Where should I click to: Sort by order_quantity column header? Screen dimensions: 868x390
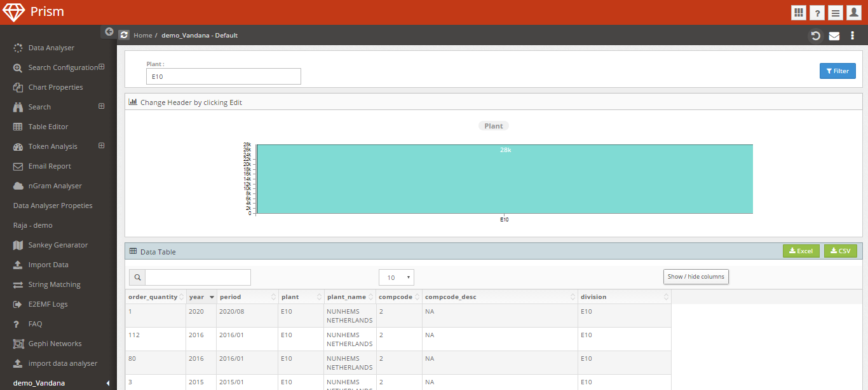click(x=156, y=297)
